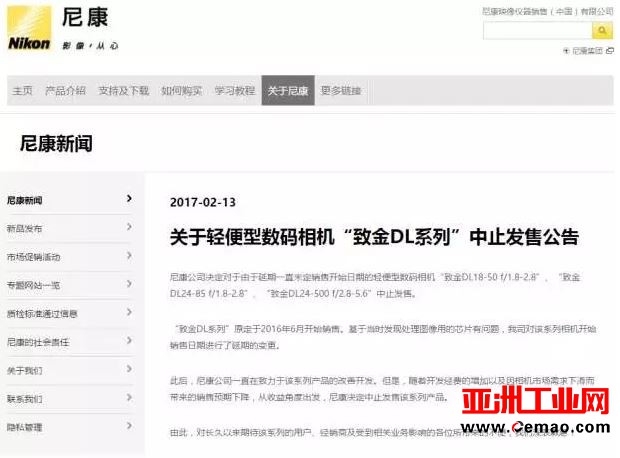Click the chevron beside 市场促销活动
Viewport: 620px width, 458px height.
[129, 255]
